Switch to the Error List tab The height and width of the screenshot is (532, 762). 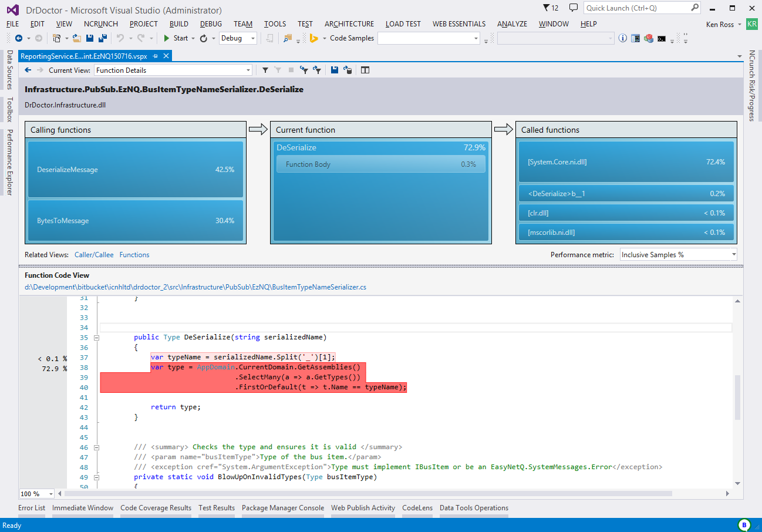coord(32,508)
